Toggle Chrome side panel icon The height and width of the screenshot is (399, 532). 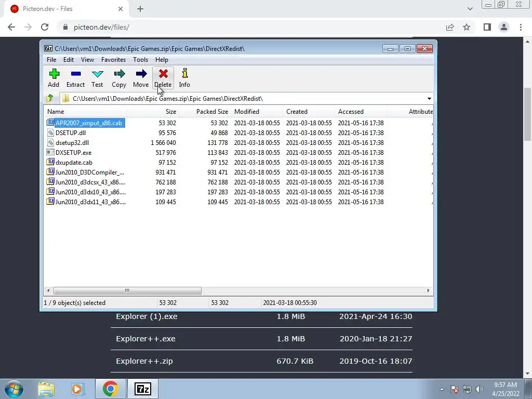coord(487,27)
